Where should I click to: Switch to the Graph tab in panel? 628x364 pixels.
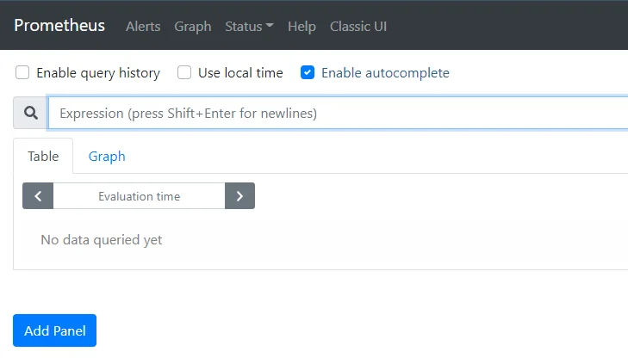tap(107, 156)
